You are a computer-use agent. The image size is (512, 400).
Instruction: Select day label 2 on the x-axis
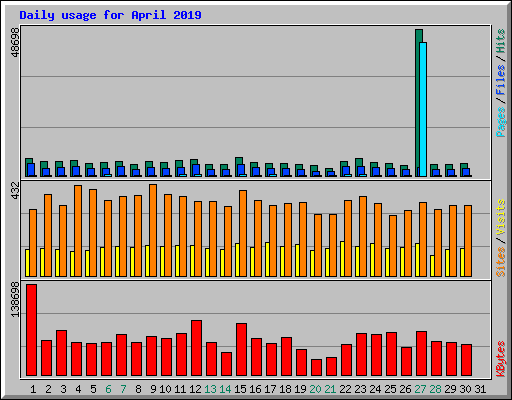click(48, 389)
